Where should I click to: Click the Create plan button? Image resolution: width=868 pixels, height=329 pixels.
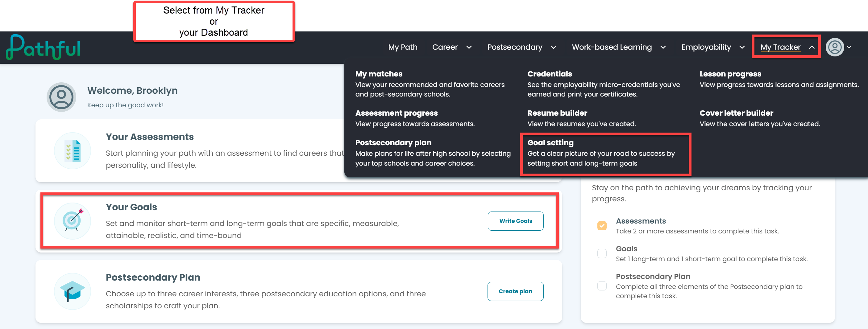(516, 292)
